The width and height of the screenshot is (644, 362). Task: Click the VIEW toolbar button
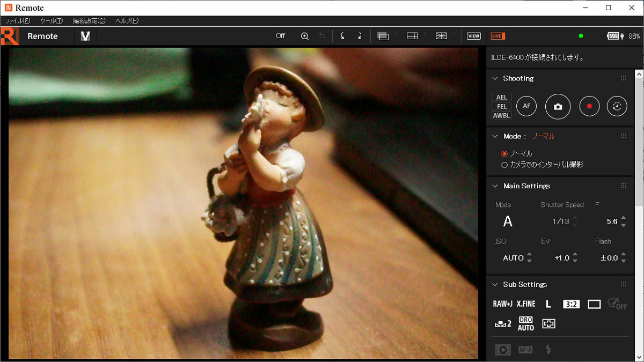[x=473, y=36]
